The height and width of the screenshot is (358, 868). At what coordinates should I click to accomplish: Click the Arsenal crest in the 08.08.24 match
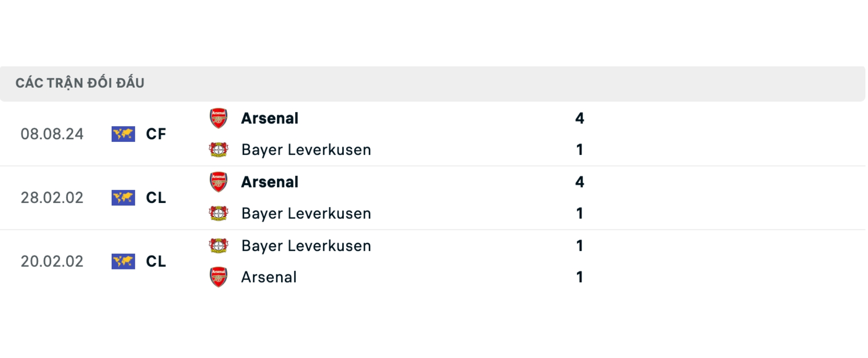(219, 118)
